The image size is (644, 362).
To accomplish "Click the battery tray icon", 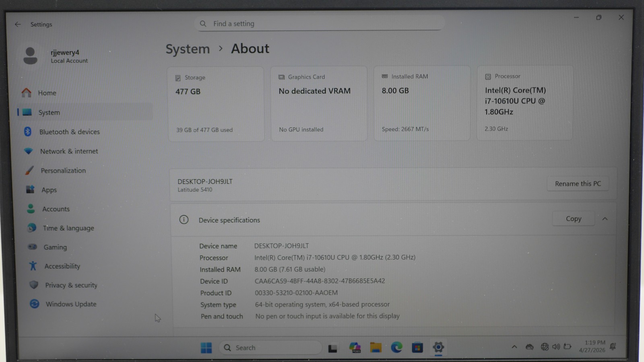I will click(x=568, y=346).
